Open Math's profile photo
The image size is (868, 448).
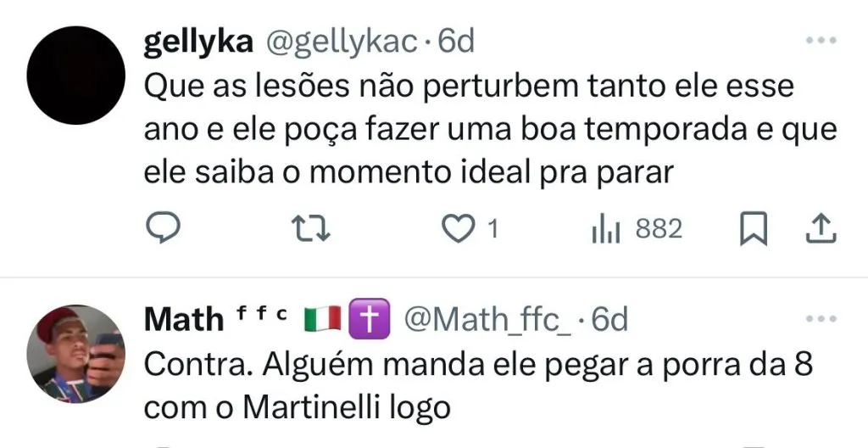click(76, 354)
